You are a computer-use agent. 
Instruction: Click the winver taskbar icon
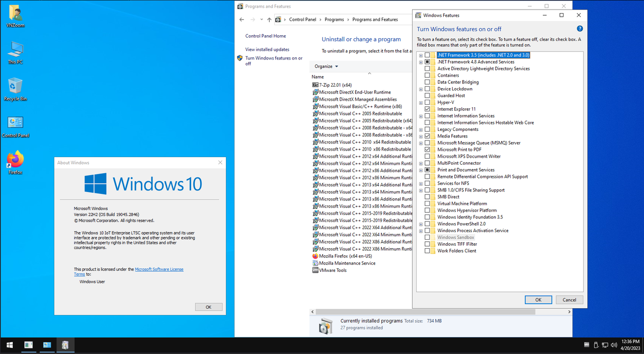[x=29, y=345]
